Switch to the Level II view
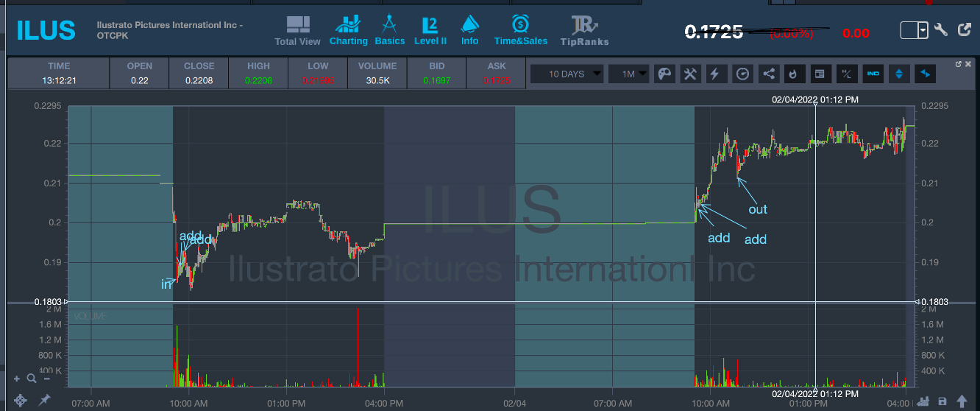The image size is (980, 411). 430,30
